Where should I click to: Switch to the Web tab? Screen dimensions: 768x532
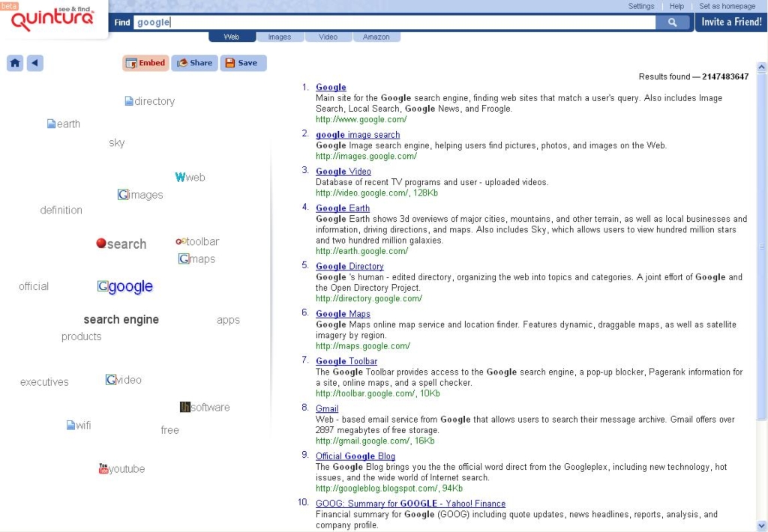pyautogui.click(x=232, y=37)
